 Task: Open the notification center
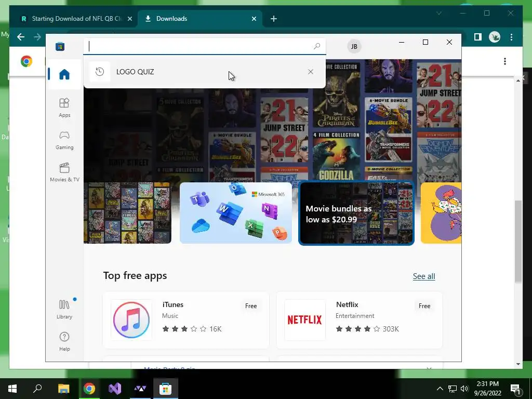coord(515,389)
